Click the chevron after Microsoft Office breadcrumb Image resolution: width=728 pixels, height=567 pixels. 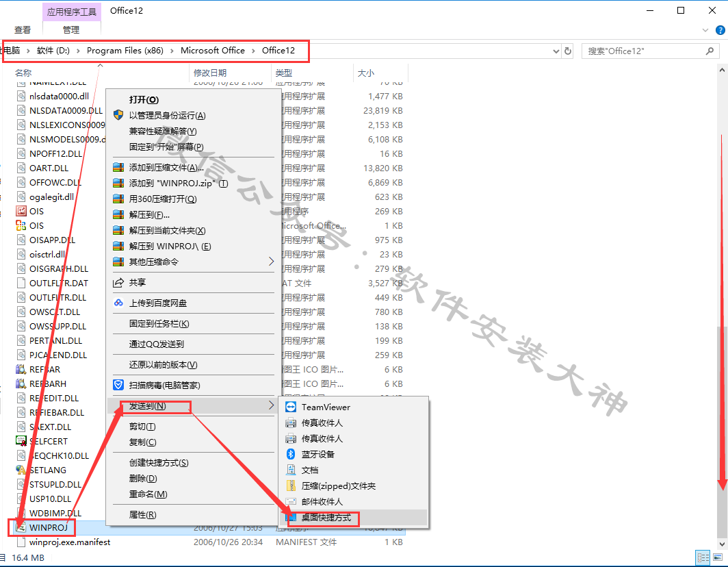click(253, 51)
